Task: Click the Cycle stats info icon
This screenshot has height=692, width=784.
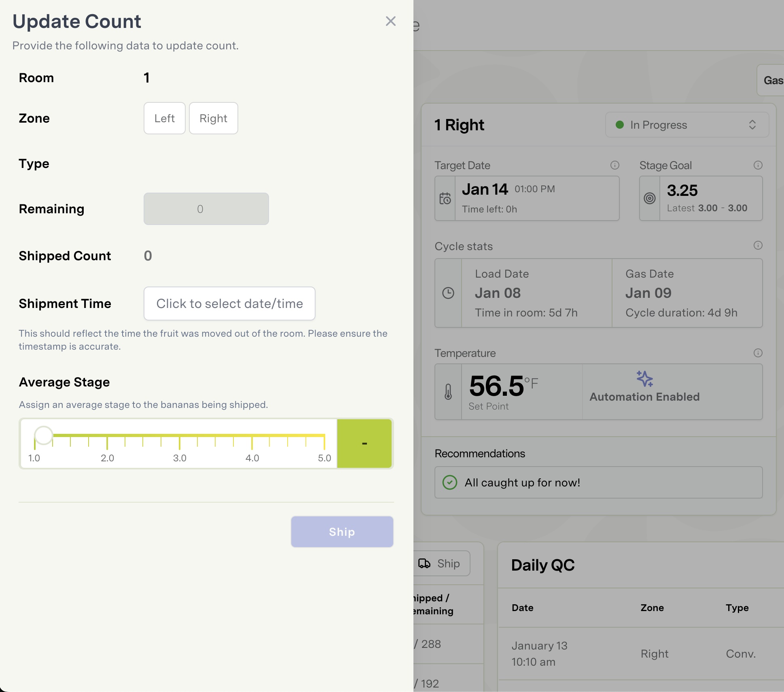Action: [x=758, y=245]
